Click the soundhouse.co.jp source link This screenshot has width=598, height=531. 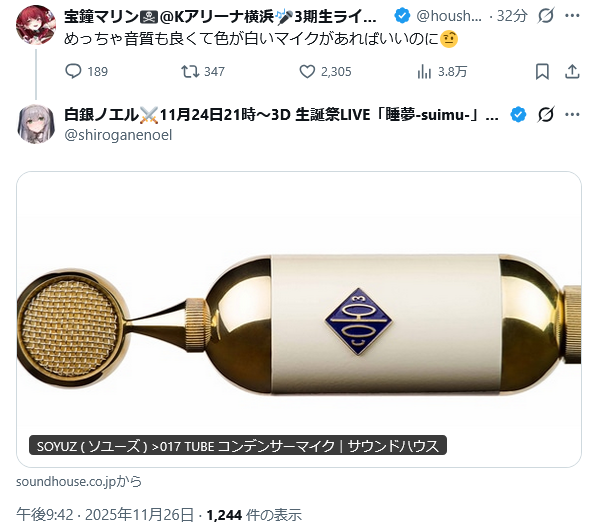click(x=79, y=481)
